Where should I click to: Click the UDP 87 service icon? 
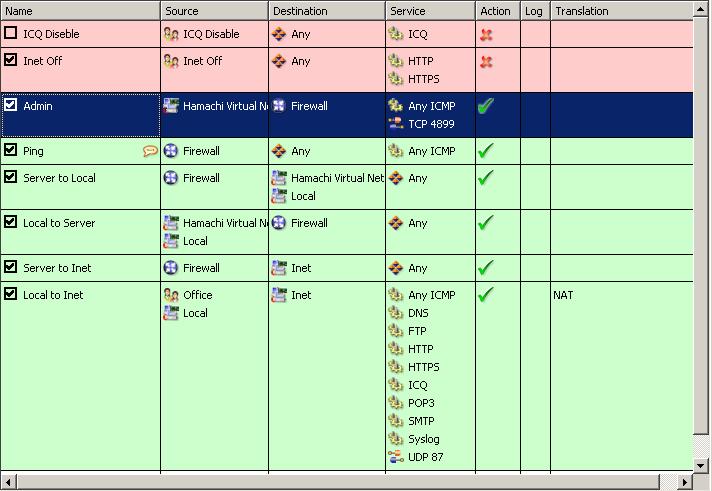tap(396, 457)
